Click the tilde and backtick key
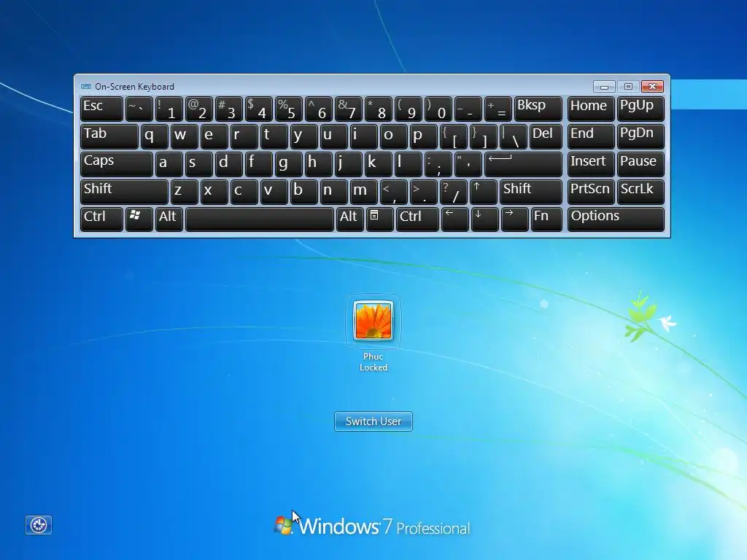The width and height of the screenshot is (747, 560). click(x=139, y=109)
